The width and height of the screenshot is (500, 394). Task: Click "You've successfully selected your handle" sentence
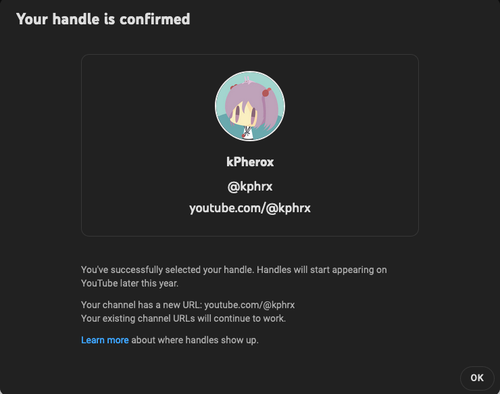tap(168, 270)
